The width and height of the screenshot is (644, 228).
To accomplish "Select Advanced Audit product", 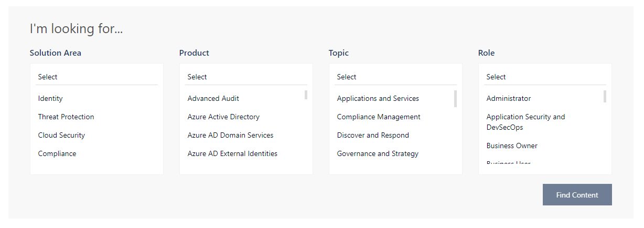I will coord(213,98).
